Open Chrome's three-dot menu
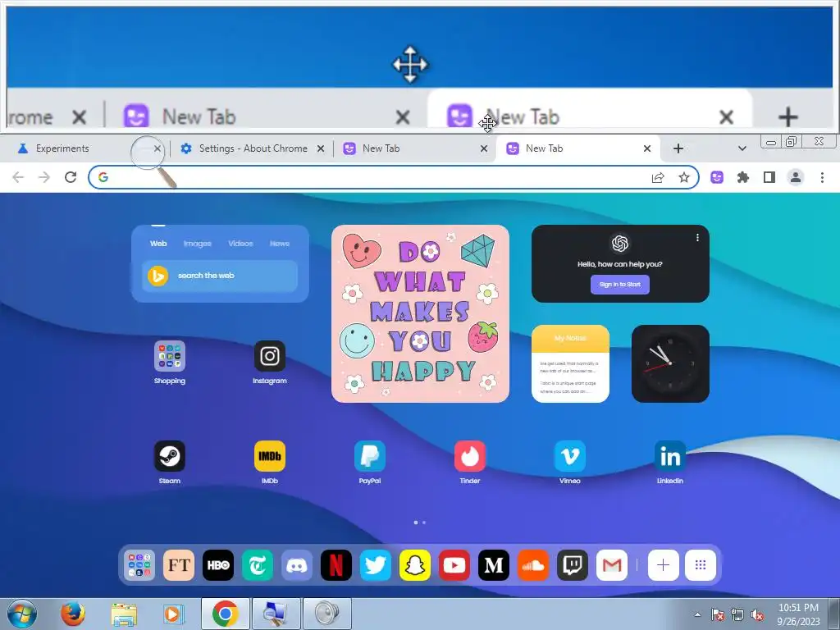Viewport: 840px width, 630px height. 822,177
